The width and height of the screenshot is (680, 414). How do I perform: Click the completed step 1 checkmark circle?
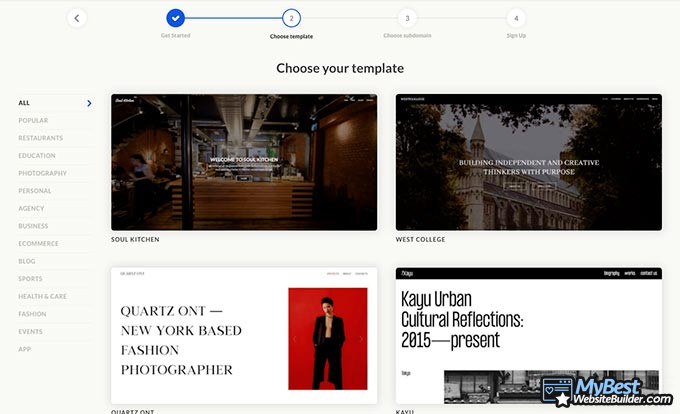[176, 18]
